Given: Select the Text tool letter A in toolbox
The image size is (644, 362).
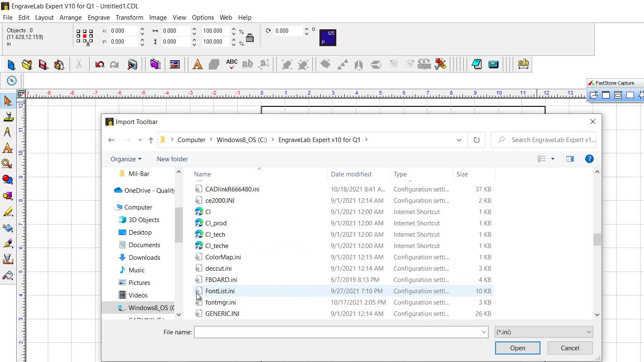Looking at the screenshot, I should (8, 148).
